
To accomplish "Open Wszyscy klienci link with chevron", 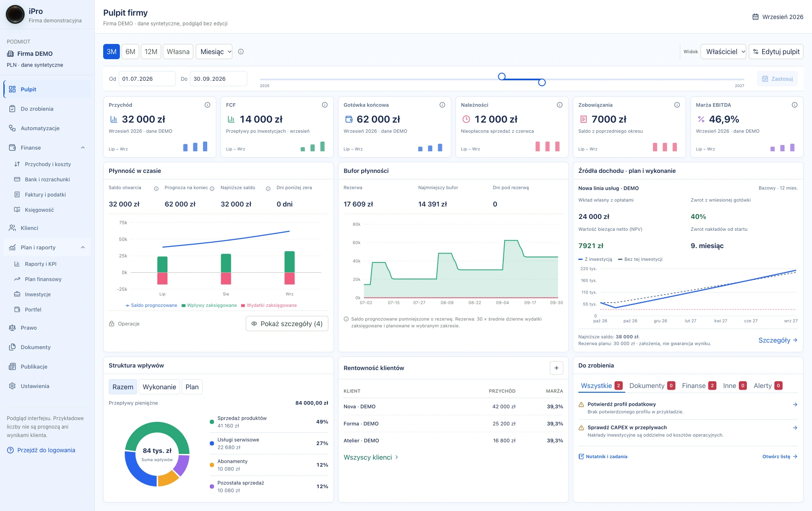I will (371, 457).
